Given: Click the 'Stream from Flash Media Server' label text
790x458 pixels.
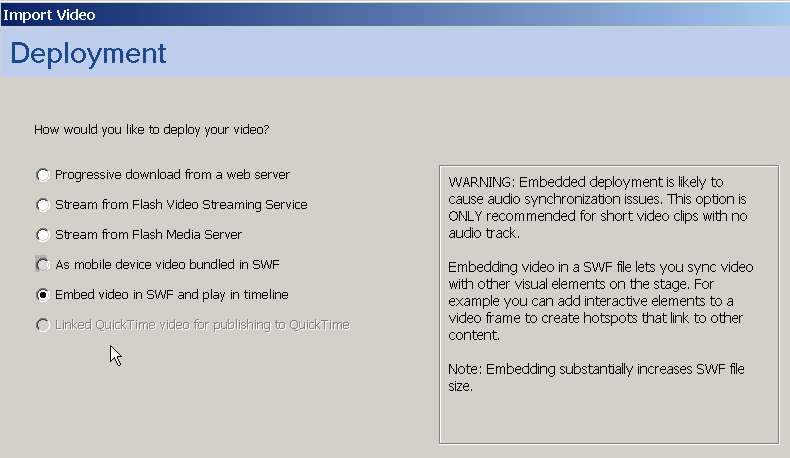Looking at the screenshot, I should [149, 235].
